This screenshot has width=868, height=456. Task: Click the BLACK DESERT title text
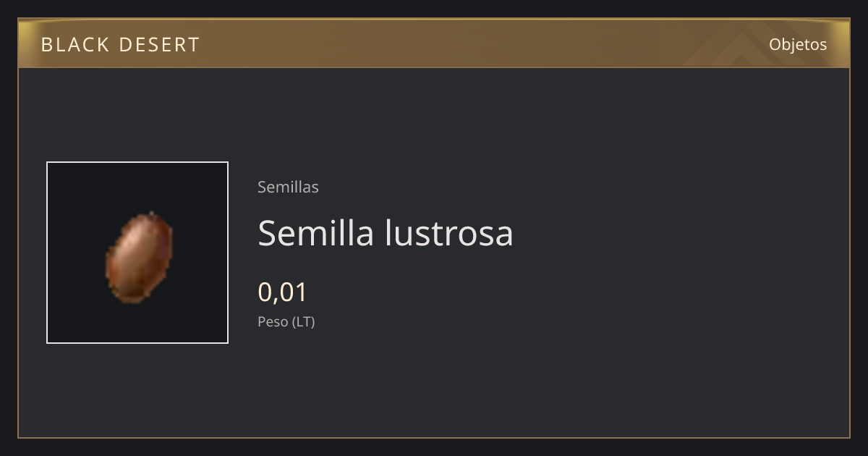[x=120, y=45]
